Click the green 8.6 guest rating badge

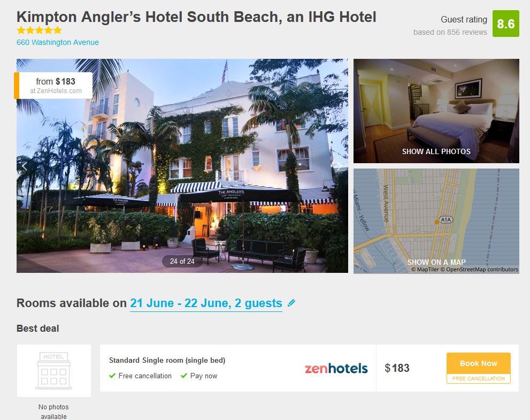(x=505, y=24)
